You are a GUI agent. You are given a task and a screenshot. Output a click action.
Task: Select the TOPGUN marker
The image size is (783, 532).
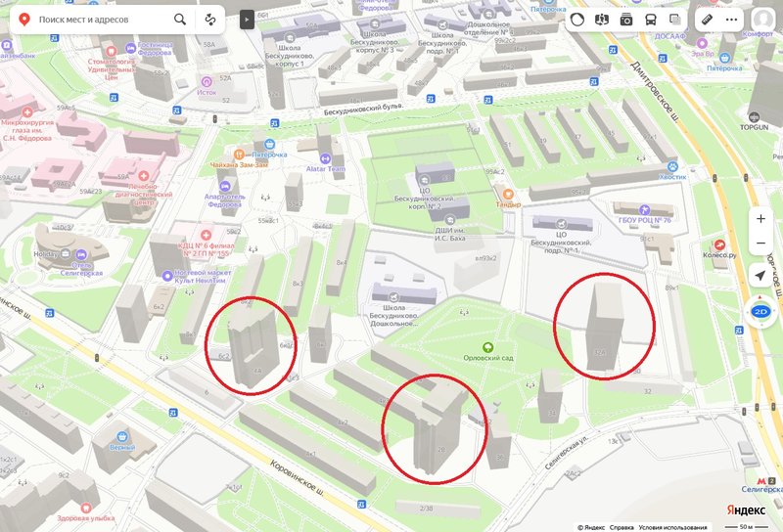click(754, 117)
